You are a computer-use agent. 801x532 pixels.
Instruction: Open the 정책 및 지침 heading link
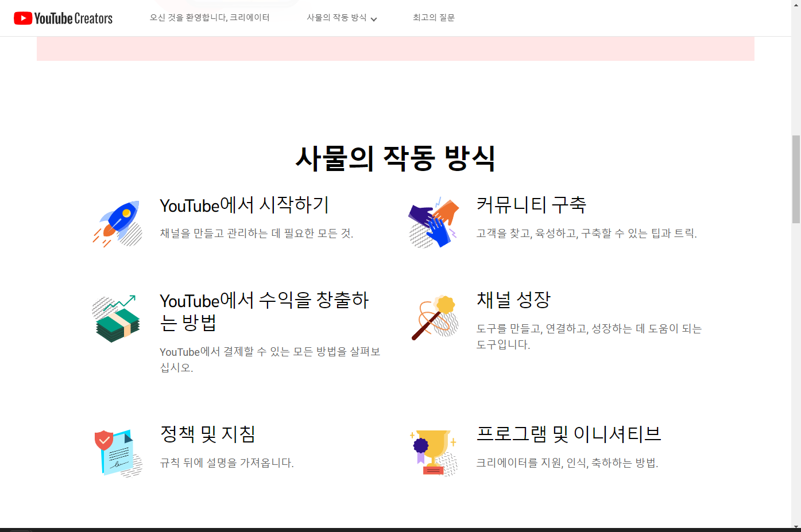point(207,434)
